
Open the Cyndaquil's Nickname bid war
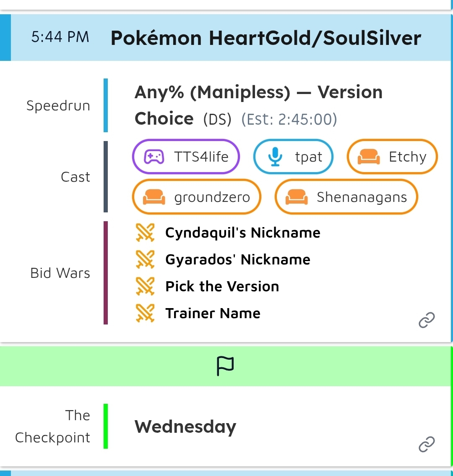coord(242,233)
